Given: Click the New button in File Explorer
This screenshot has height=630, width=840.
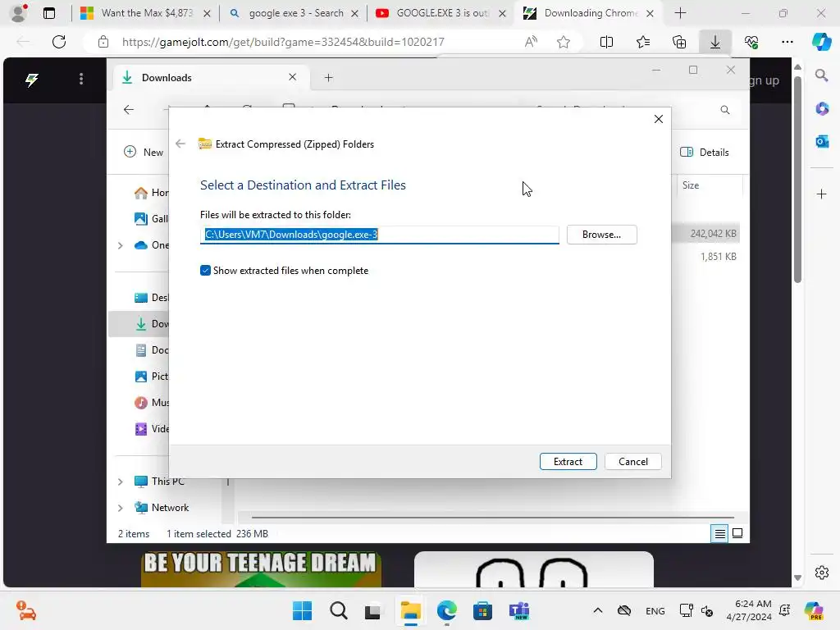Looking at the screenshot, I should pos(144,152).
